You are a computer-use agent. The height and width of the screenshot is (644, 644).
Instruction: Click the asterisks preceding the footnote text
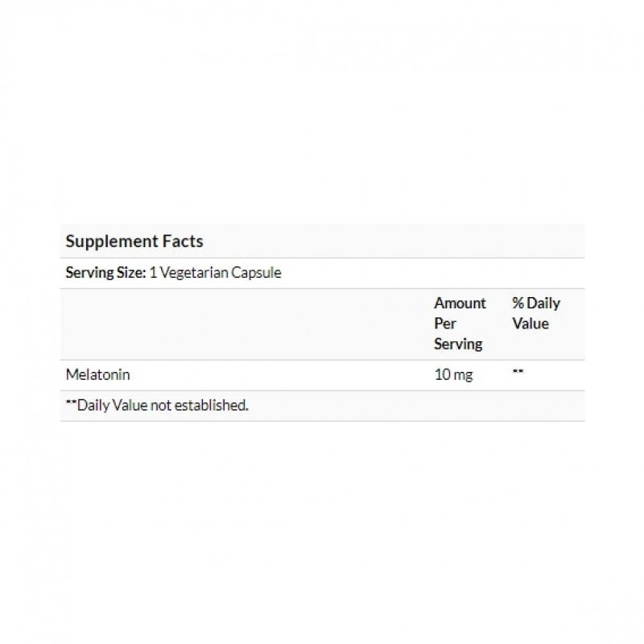69,404
